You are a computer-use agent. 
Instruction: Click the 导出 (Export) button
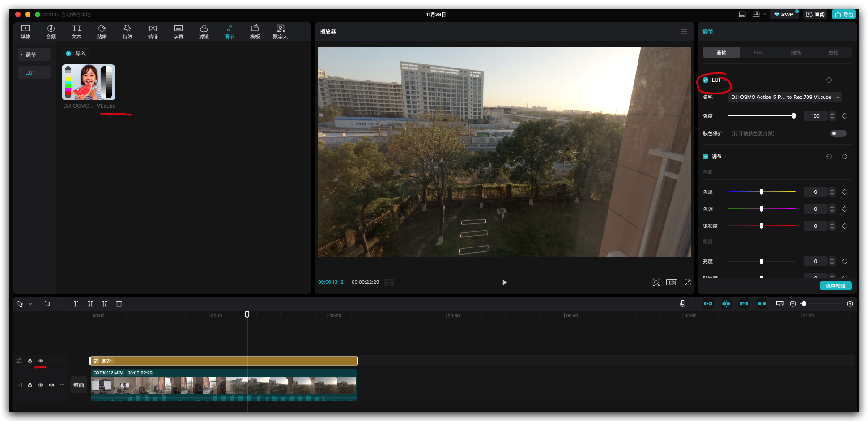(844, 14)
